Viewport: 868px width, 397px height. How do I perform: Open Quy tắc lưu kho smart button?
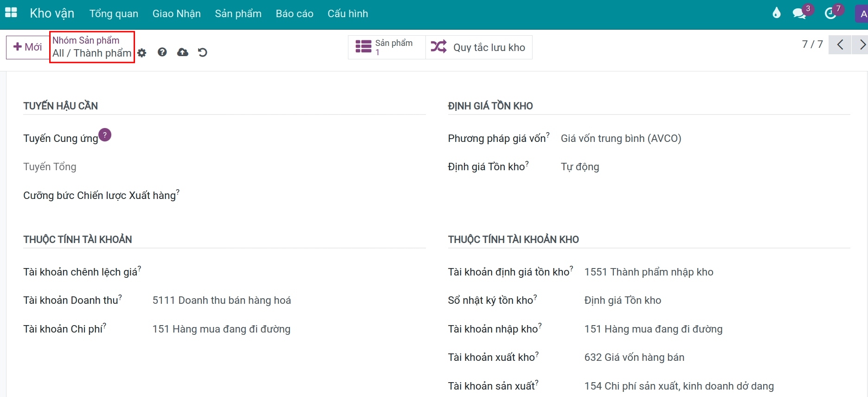click(479, 47)
